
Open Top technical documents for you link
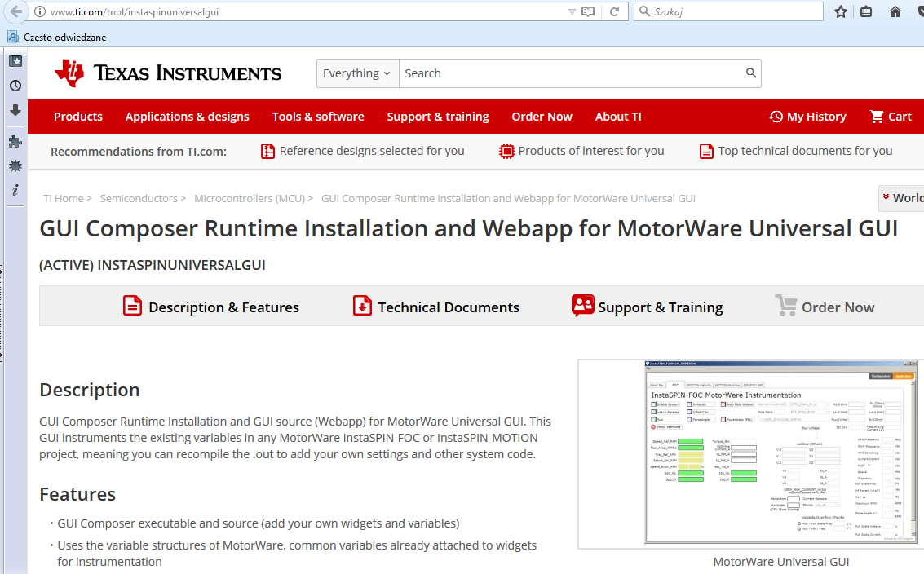(x=805, y=151)
